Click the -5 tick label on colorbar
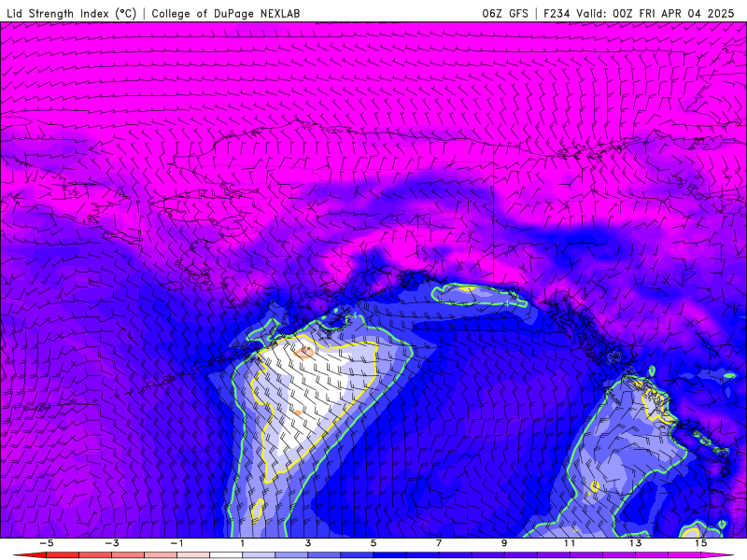This screenshot has height=560, width=747. point(46,543)
